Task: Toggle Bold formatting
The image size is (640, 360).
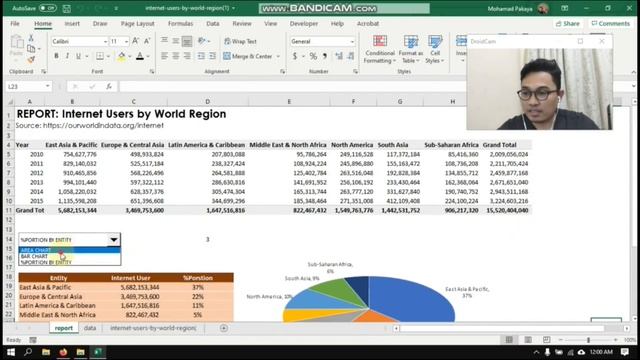Action: tap(56, 56)
